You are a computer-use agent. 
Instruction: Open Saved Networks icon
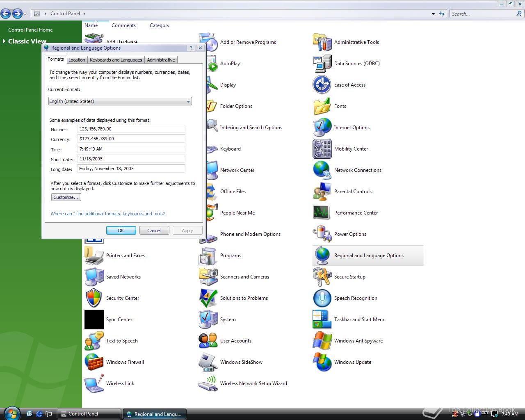pyautogui.click(x=94, y=277)
